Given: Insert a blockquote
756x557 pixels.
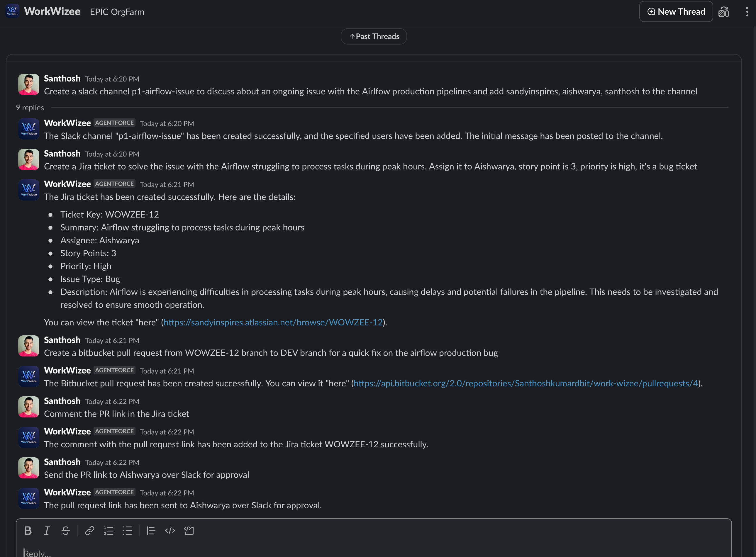Looking at the screenshot, I should [x=151, y=531].
